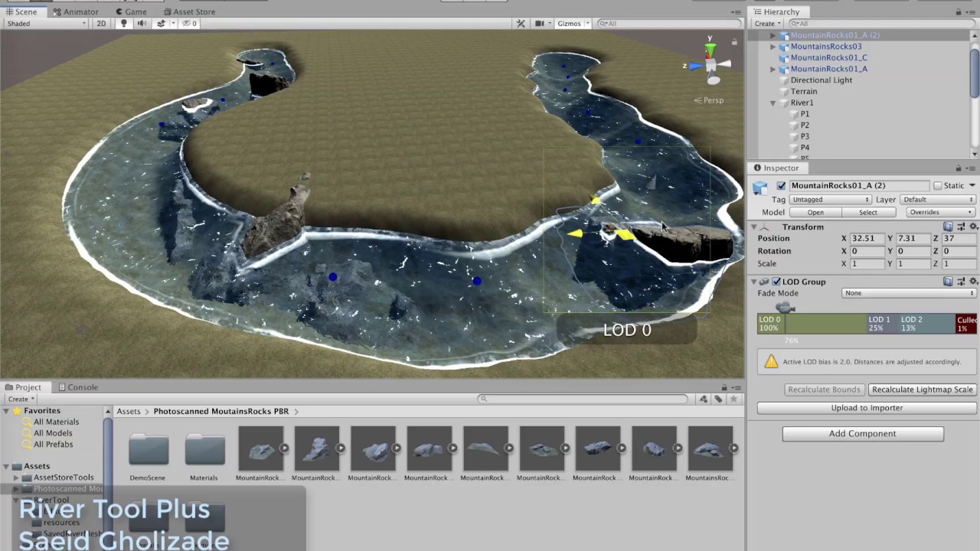Select the LOD 0 segment in LOD bar

(x=812, y=324)
